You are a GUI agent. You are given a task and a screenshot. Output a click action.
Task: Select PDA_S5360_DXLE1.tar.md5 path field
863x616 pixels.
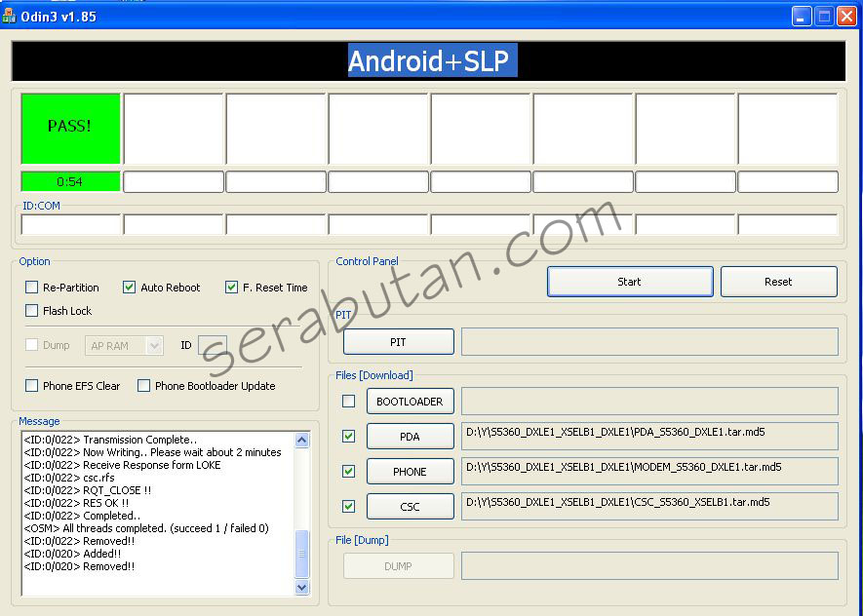649,436
